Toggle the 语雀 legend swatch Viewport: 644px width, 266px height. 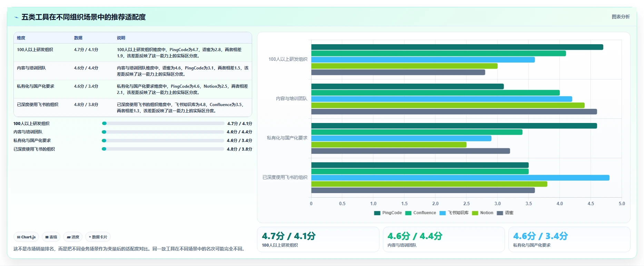pyautogui.click(x=500, y=213)
